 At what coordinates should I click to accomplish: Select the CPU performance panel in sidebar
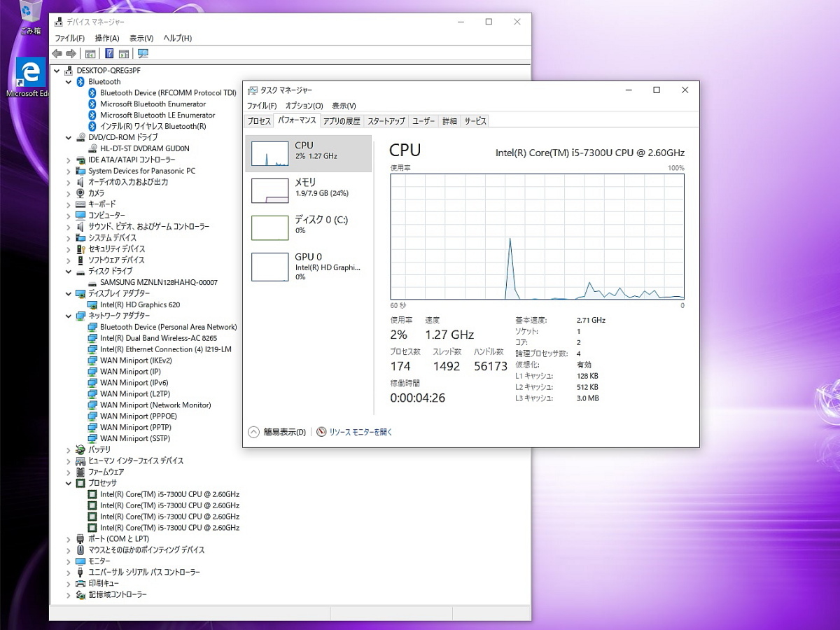[309, 153]
